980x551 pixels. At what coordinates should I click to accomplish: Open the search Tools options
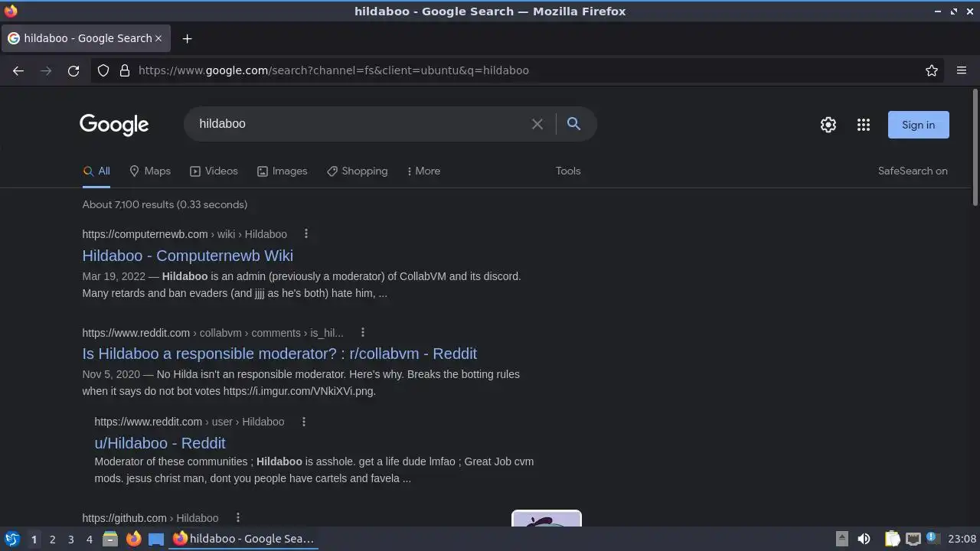pos(568,171)
